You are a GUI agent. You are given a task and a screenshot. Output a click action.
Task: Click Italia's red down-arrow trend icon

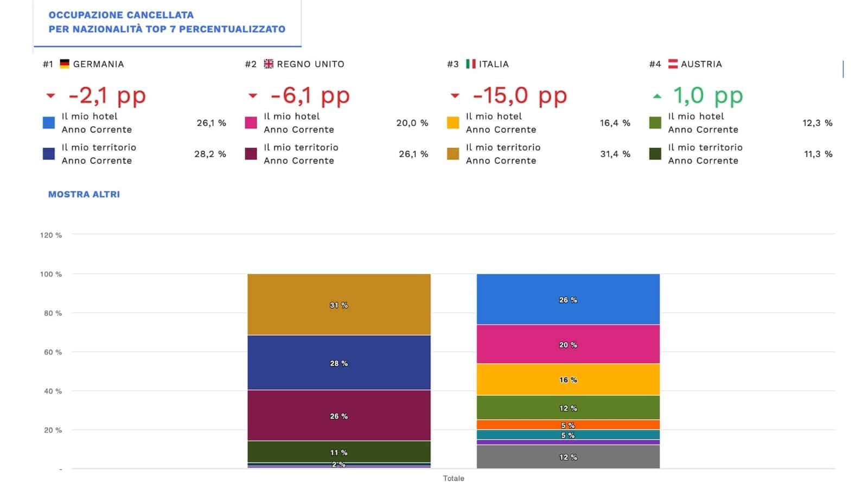(455, 96)
